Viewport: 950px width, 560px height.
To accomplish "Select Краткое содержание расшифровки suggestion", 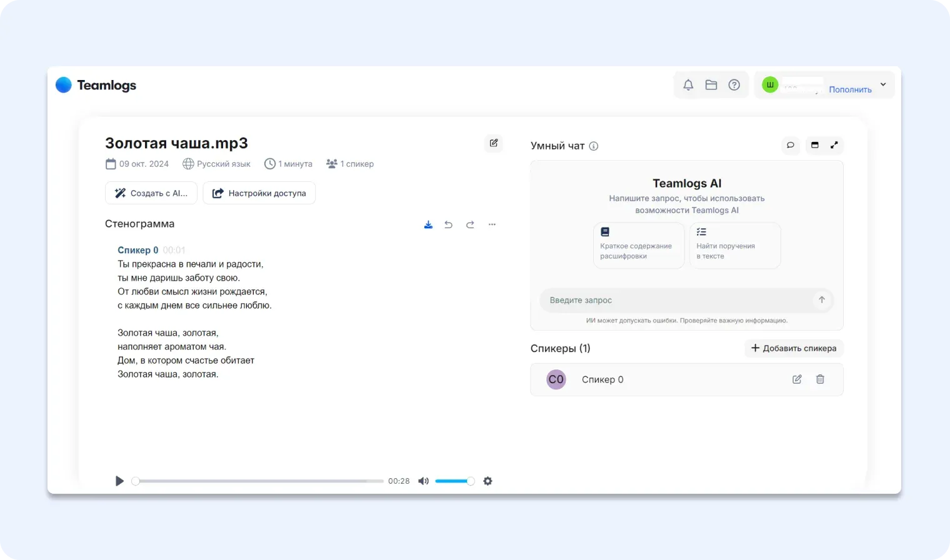I will (x=639, y=246).
